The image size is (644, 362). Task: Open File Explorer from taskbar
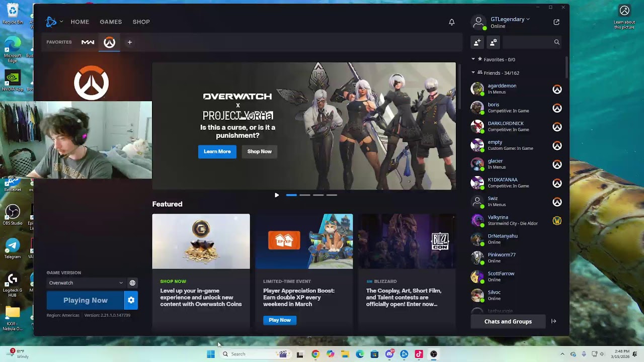(345, 354)
